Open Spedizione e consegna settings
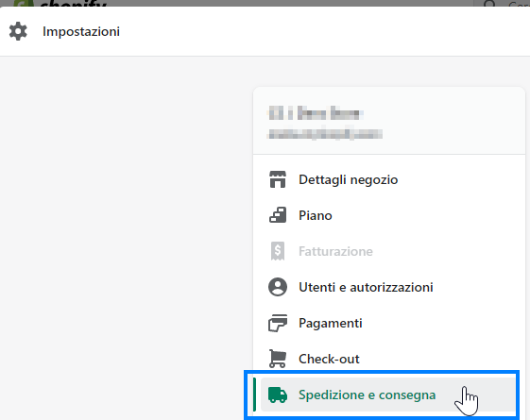 click(x=388, y=395)
